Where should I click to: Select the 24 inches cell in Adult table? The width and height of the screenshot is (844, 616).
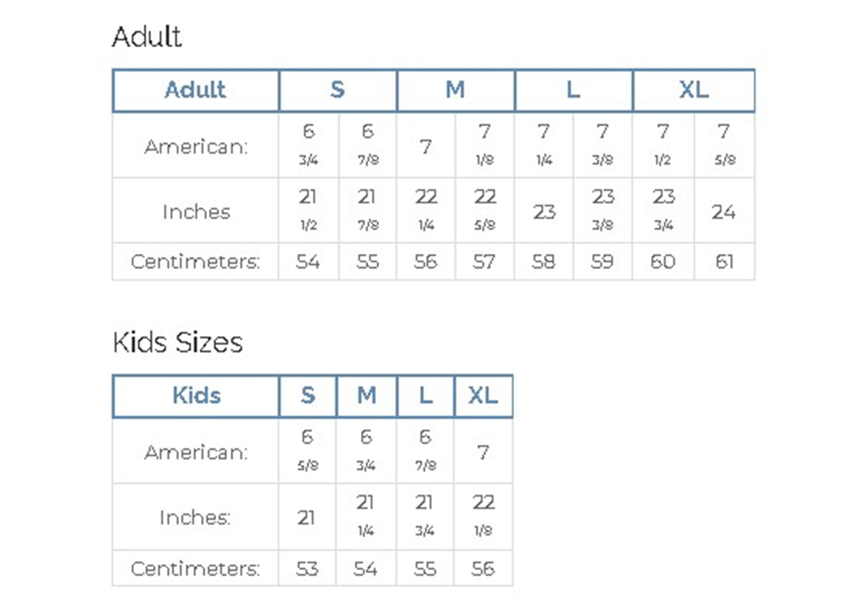(724, 212)
